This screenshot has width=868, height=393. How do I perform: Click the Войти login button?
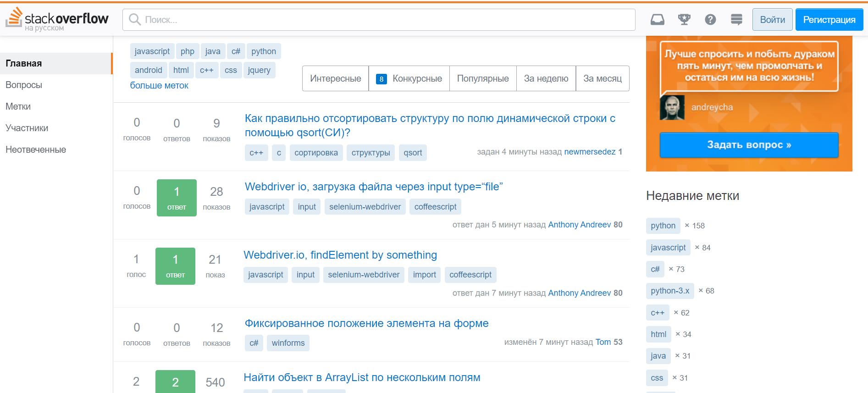(x=772, y=20)
